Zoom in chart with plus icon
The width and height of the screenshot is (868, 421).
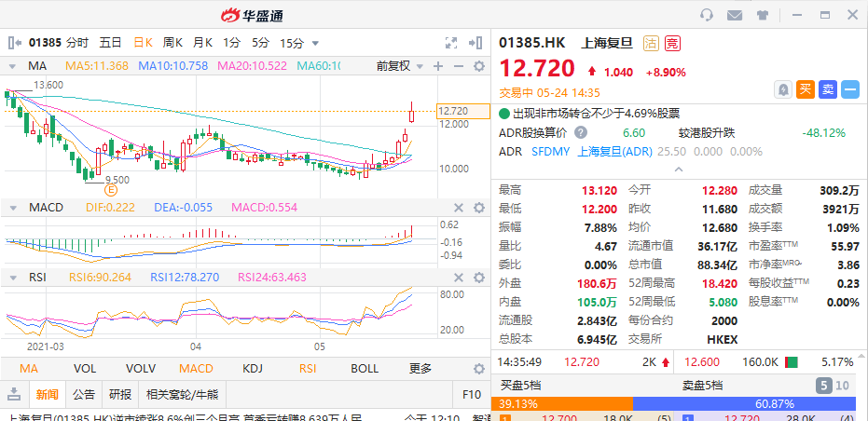pos(438,66)
